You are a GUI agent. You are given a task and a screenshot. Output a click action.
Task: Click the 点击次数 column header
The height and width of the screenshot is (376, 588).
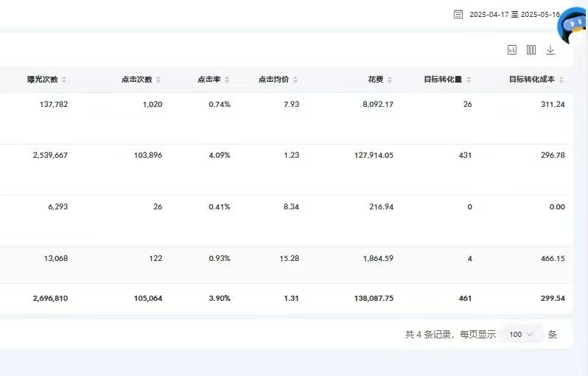(137, 80)
